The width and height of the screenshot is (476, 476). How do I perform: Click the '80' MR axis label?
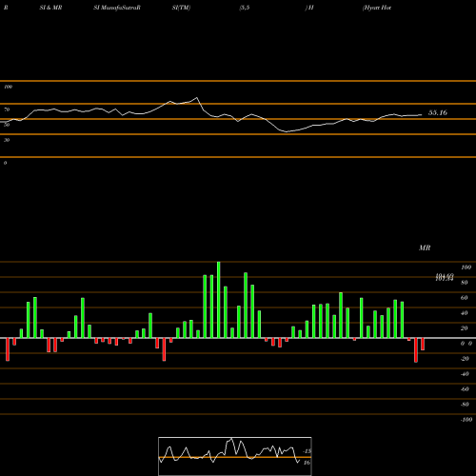pos(465,283)
